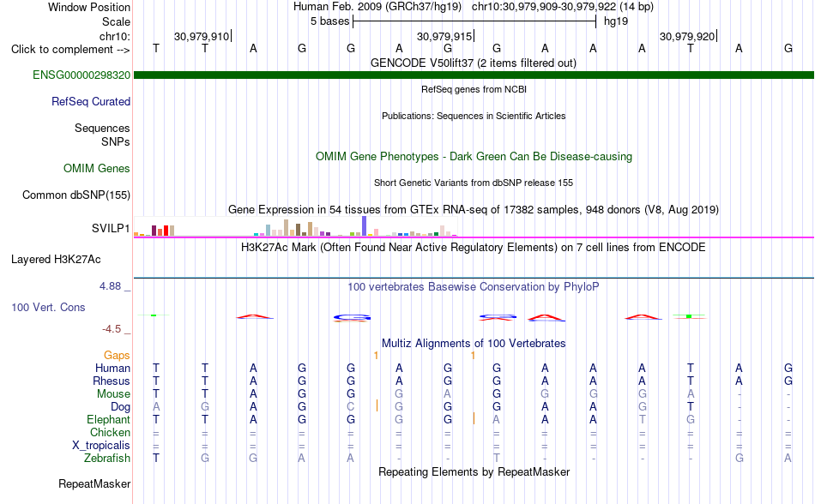Open 'Gene Expression in 54 tissues' title
The height and width of the screenshot is (504, 815).
(x=474, y=210)
